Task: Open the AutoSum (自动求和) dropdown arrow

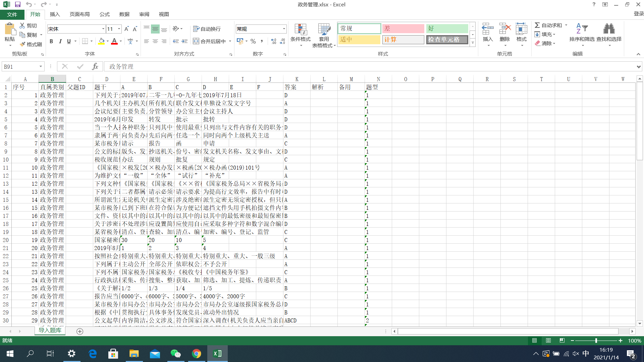Action: [x=566, y=25]
